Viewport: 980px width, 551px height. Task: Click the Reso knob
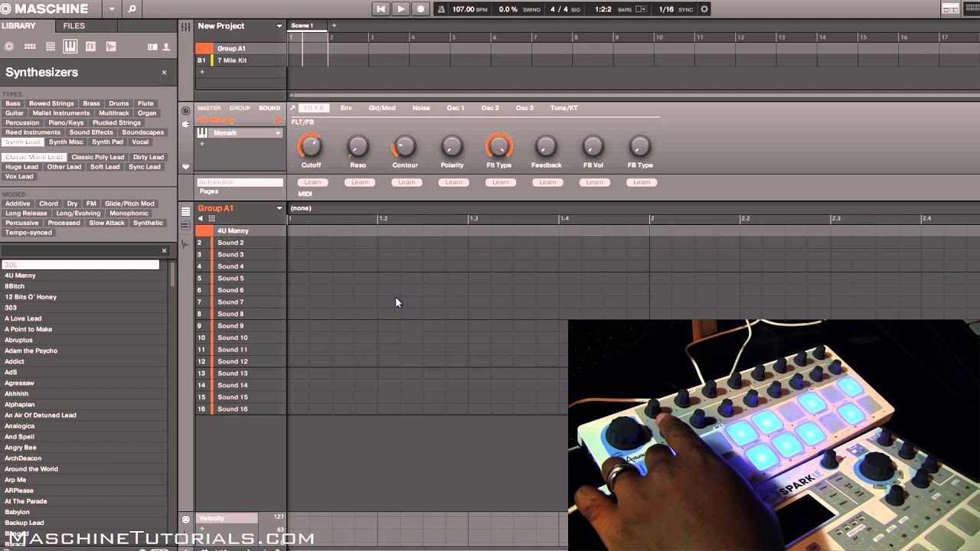point(358,145)
